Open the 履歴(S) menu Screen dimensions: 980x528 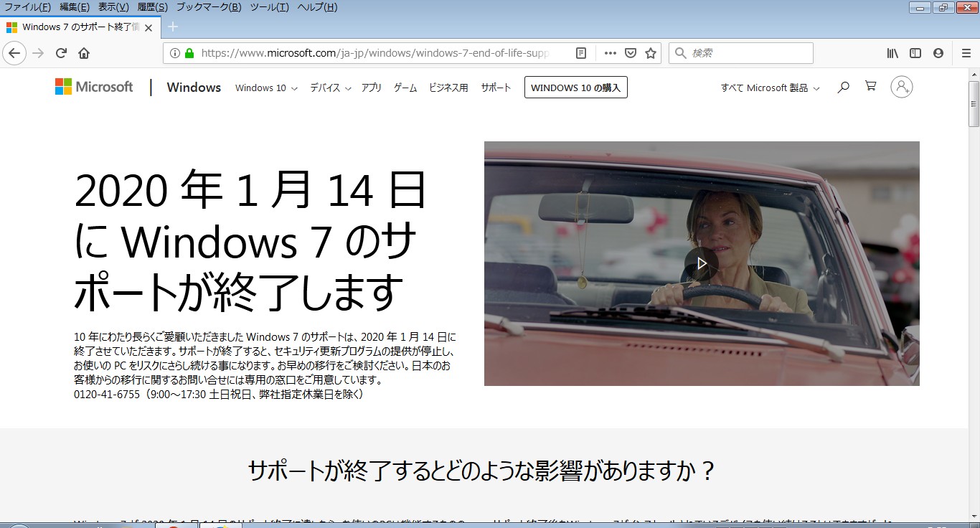(152, 7)
